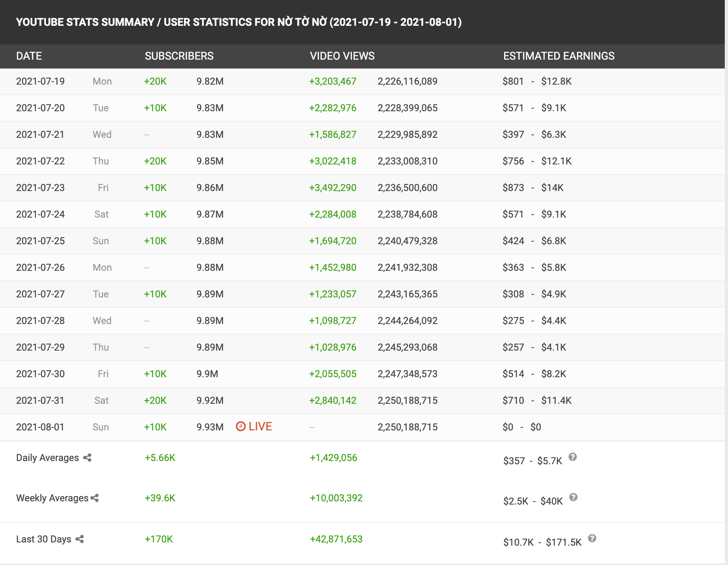The image size is (728, 565).
Task: Click the green +170K subscriber gain figure
Action: coord(158,539)
